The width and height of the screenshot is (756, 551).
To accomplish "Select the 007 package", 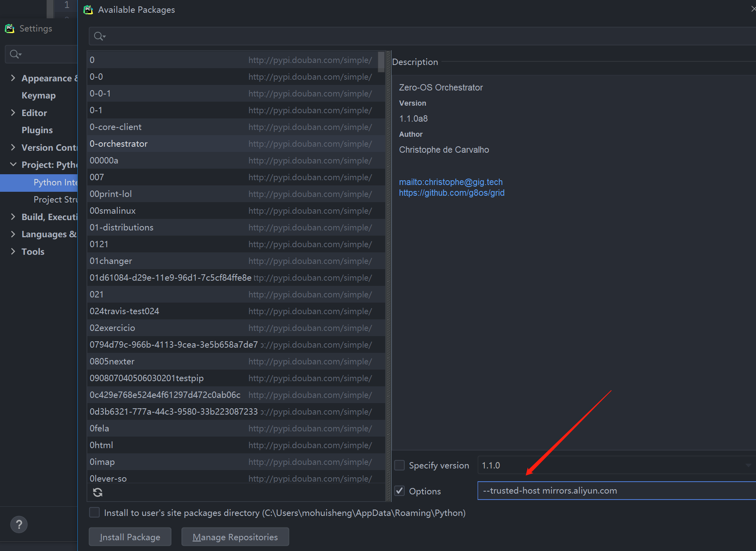I will (236, 177).
